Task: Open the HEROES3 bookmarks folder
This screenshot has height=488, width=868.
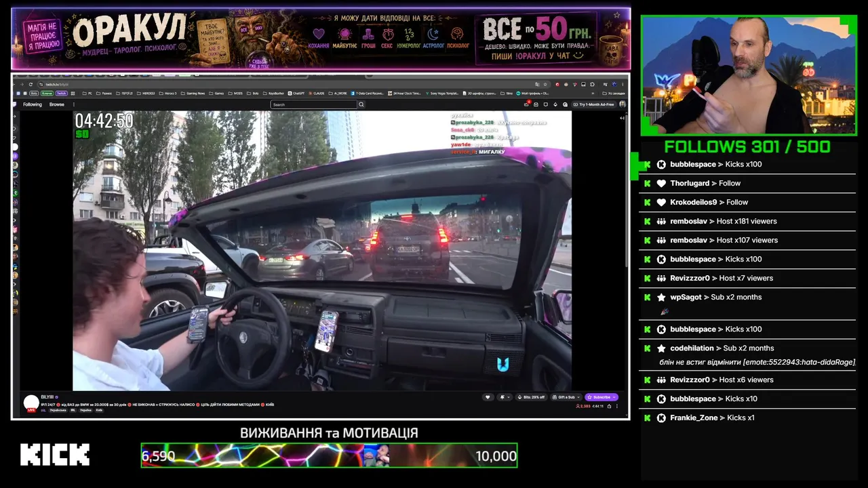Action: (x=145, y=94)
